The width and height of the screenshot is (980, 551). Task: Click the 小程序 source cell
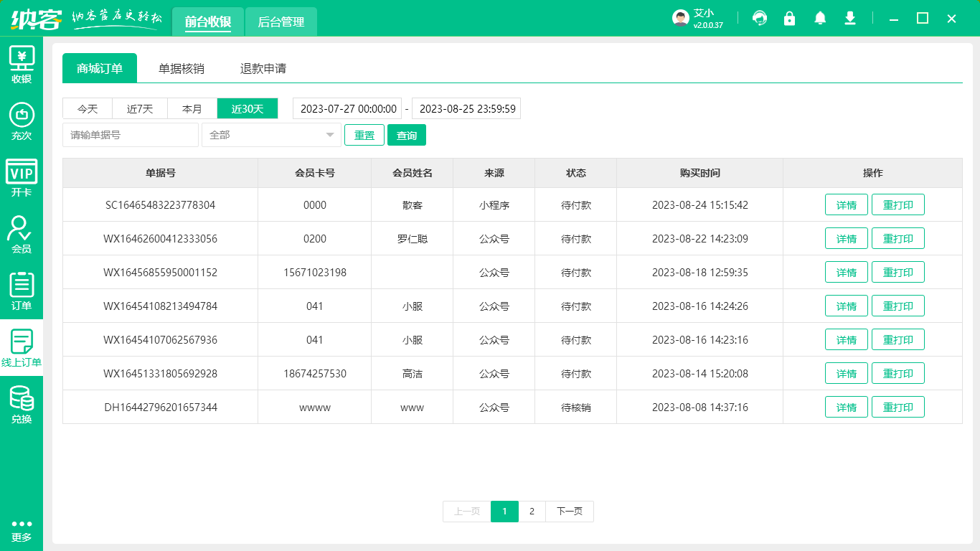[x=494, y=205]
